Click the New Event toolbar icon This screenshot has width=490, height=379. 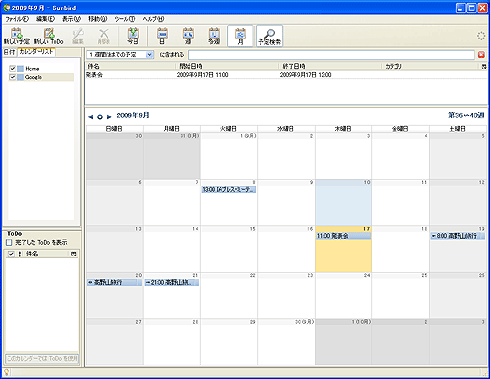(17, 33)
